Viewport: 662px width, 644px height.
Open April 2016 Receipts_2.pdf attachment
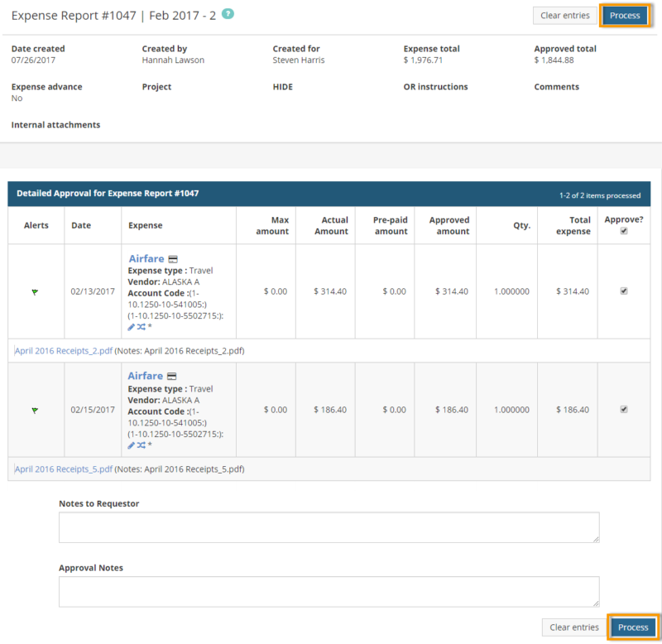coord(63,350)
